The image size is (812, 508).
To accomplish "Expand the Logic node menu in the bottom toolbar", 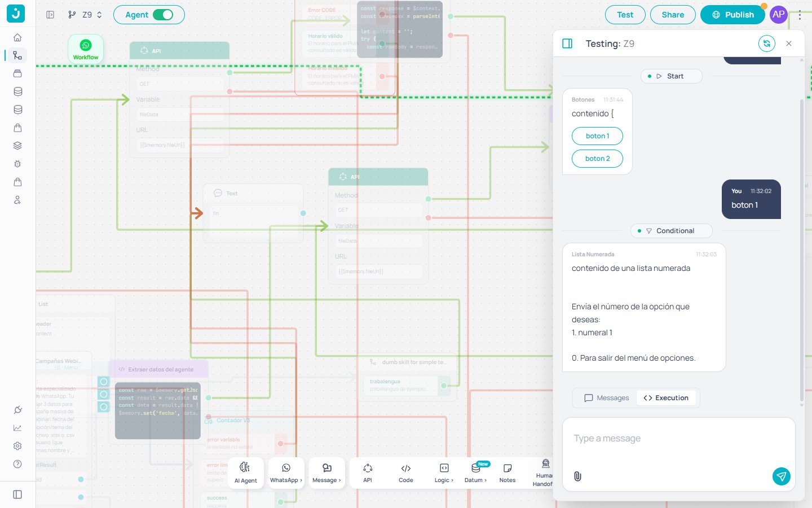I will tap(444, 473).
